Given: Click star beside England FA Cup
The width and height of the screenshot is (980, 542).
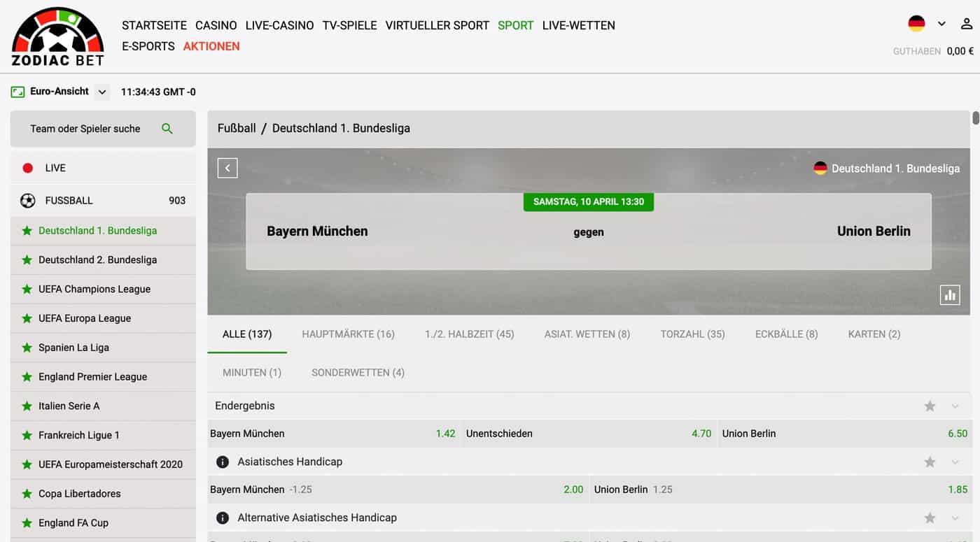Looking at the screenshot, I should (27, 523).
